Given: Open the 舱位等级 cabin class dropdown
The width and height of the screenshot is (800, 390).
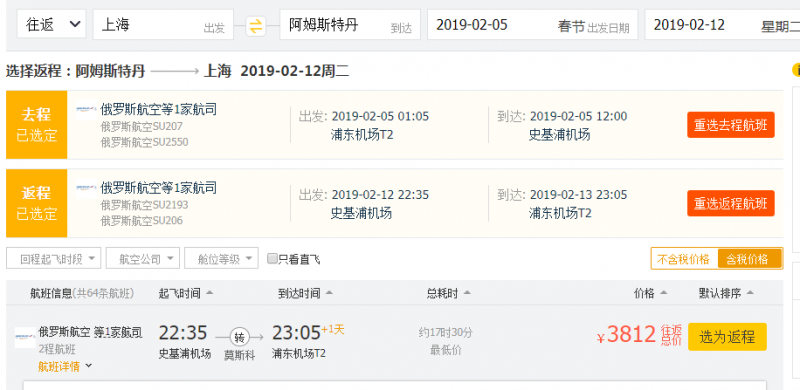Looking at the screenshot, I should point(221,258).
